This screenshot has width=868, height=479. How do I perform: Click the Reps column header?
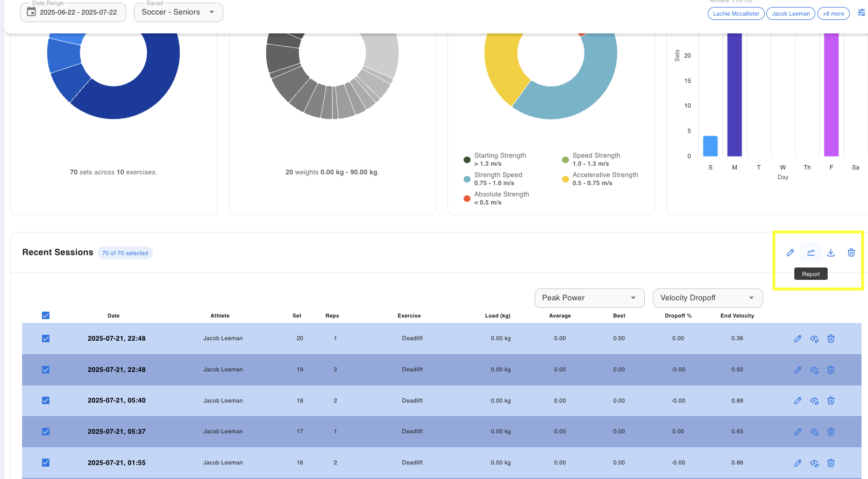click(332, 316)
